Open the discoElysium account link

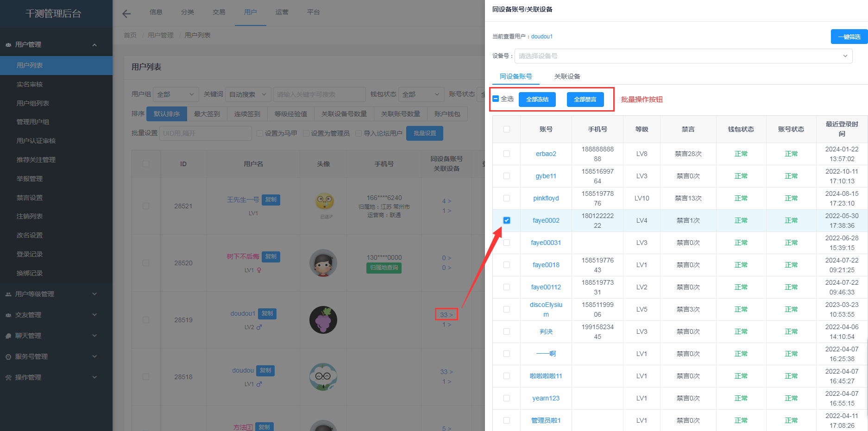pyautogui.click(x=546, y=309)
